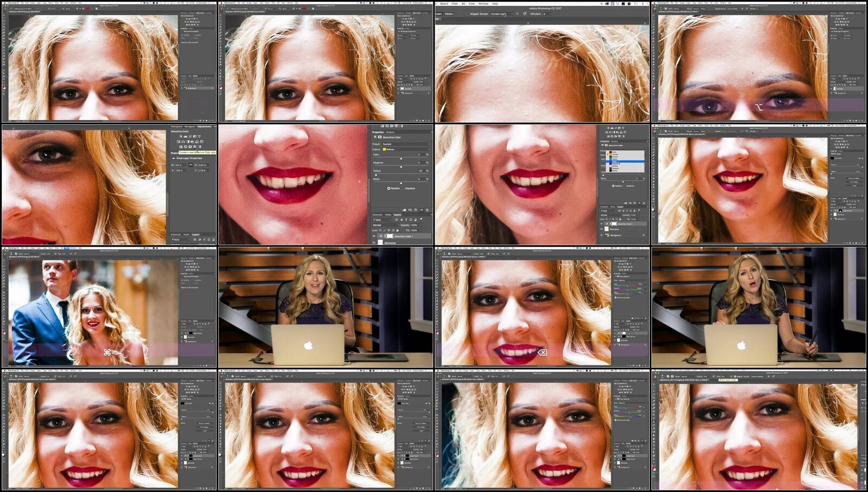Open Kind filter dropdown in Yellows frame Layers
The width and height of the screenshot is (868, 492).
[382, 219]
